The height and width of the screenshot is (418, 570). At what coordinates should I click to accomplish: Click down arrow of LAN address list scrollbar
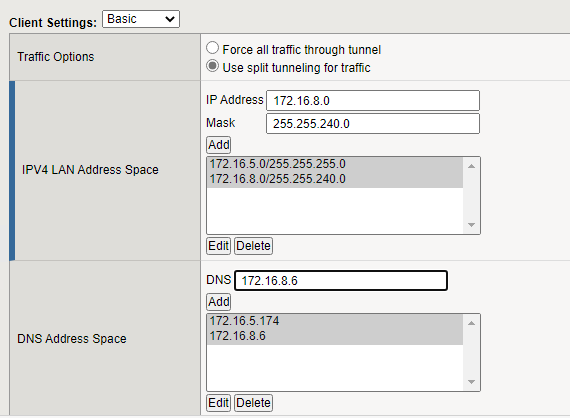point(471,225)
